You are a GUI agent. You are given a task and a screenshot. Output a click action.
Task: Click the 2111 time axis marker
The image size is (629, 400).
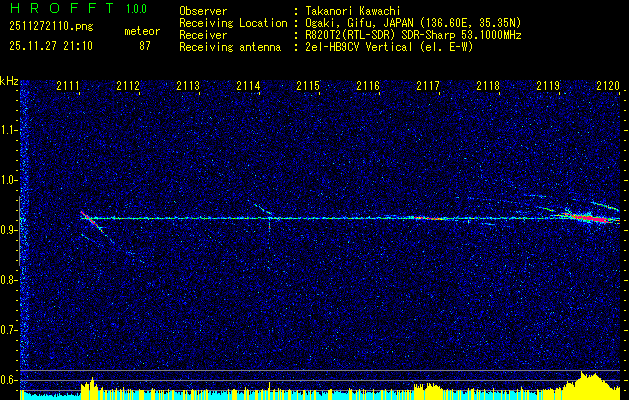[68, 86]
